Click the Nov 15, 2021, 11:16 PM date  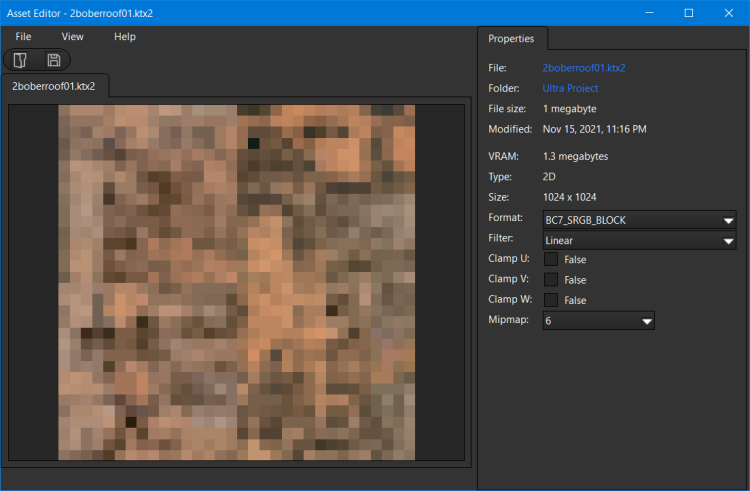point(594,129)
